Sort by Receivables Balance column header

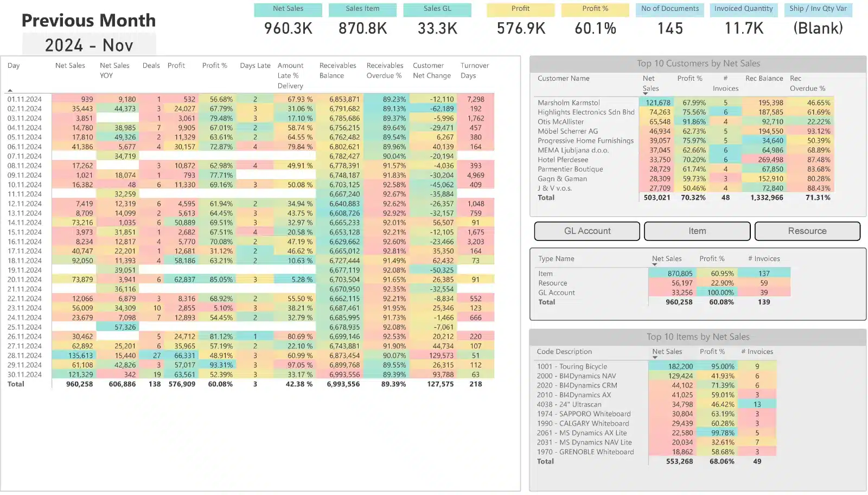click(337, 71)
